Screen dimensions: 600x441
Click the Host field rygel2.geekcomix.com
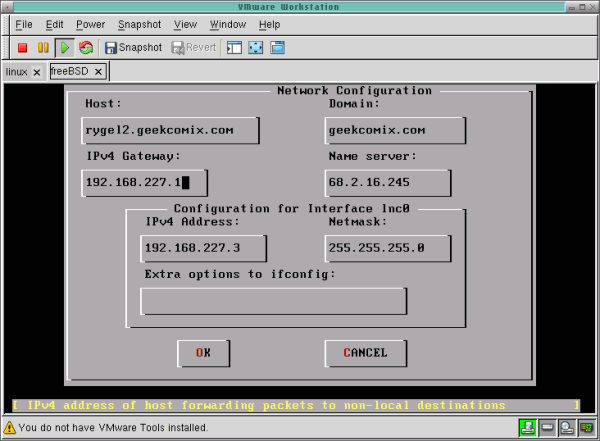point(171,131)
